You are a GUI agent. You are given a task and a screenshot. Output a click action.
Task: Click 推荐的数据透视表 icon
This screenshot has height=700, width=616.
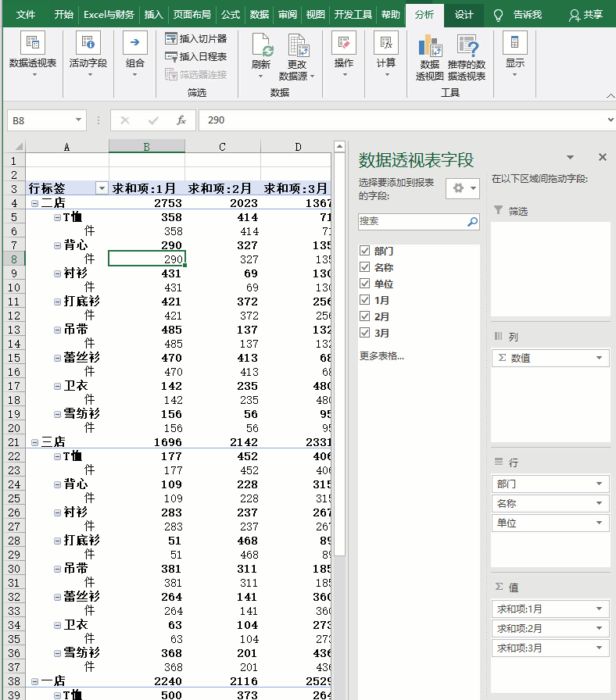tap(467, 45)
